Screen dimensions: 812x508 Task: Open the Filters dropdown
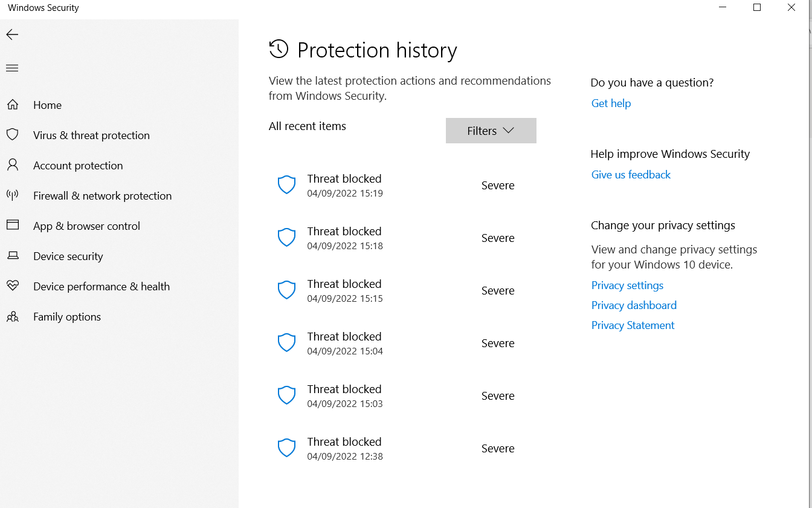point(491,131)
